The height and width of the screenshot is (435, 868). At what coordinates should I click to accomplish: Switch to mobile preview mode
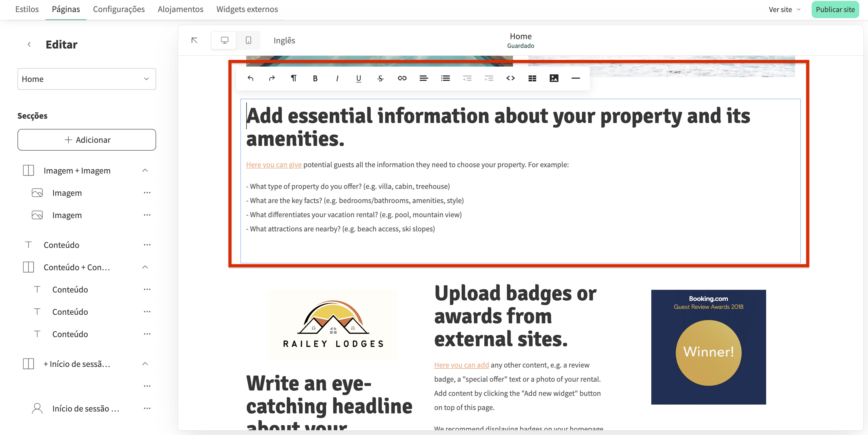pos(248,40)
